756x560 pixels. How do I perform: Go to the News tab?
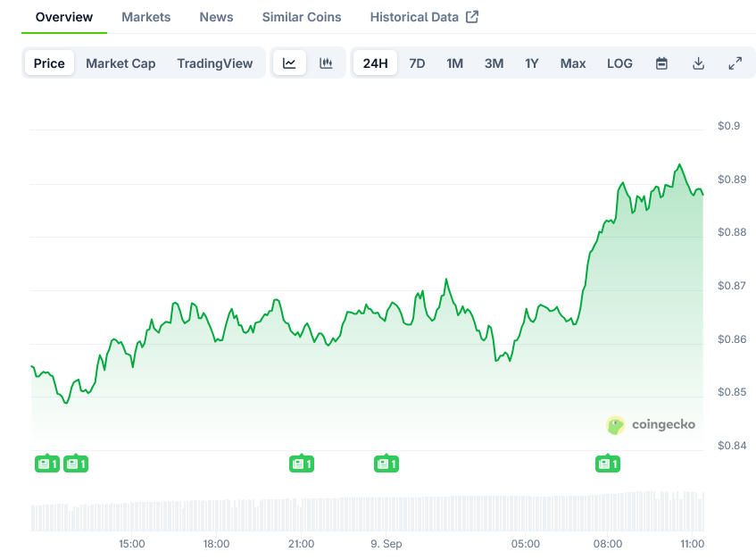tap(216, 17)
